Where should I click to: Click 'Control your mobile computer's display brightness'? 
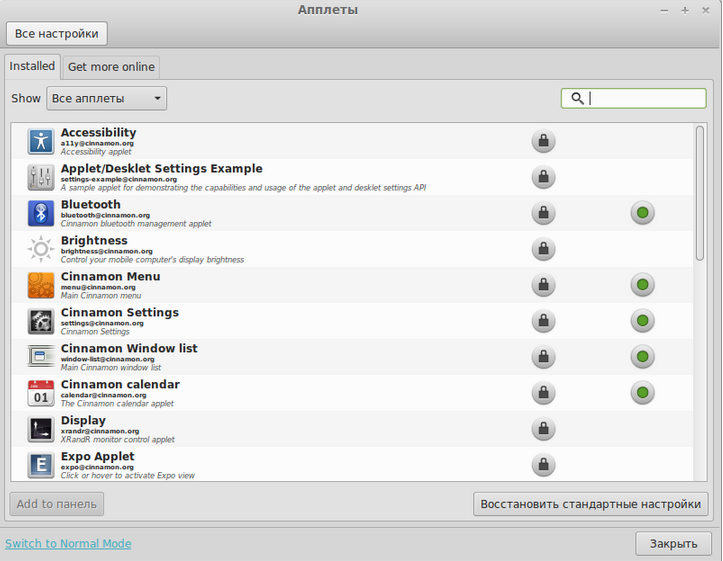(x=152, y=260)
